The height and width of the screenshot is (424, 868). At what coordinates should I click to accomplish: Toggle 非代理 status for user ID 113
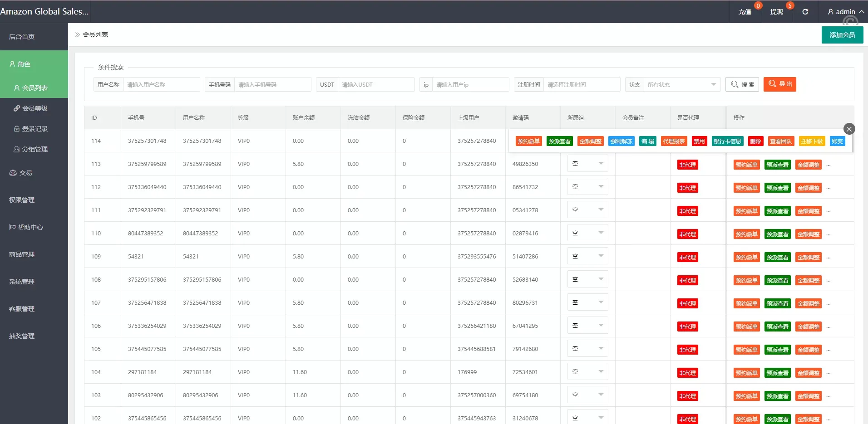coord(687,165)
